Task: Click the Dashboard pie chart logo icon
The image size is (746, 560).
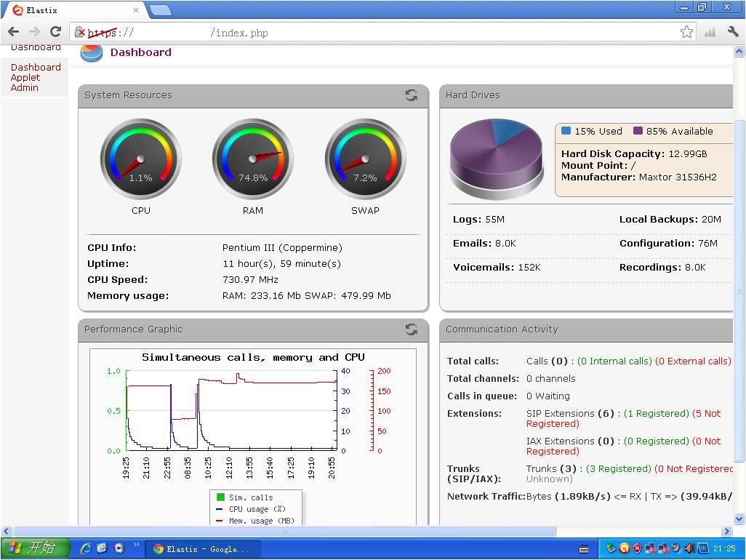Action: (x=92, y=53)
